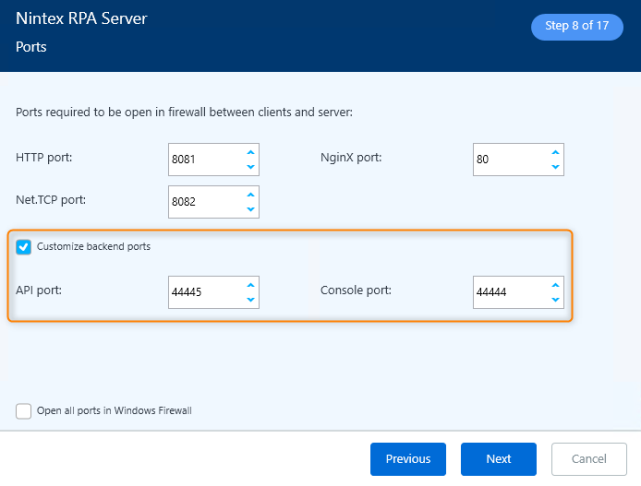Select the HTTP port input field
Screen dimensions: 641x486
pyautogui.click(x=204, y=159)
